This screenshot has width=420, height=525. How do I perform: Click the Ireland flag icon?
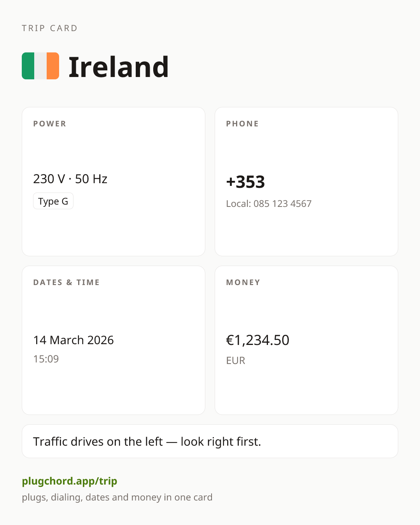tap(40, 66)
